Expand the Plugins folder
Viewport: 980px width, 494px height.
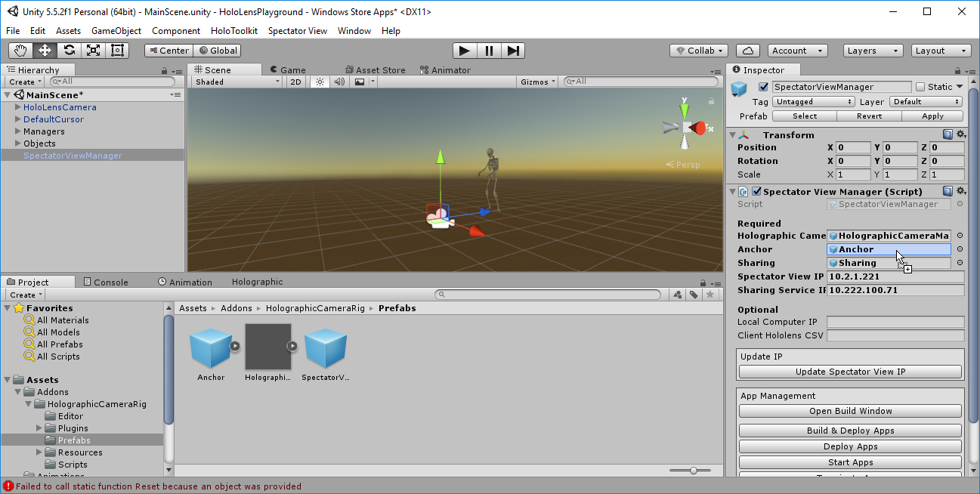pos(40,428)
